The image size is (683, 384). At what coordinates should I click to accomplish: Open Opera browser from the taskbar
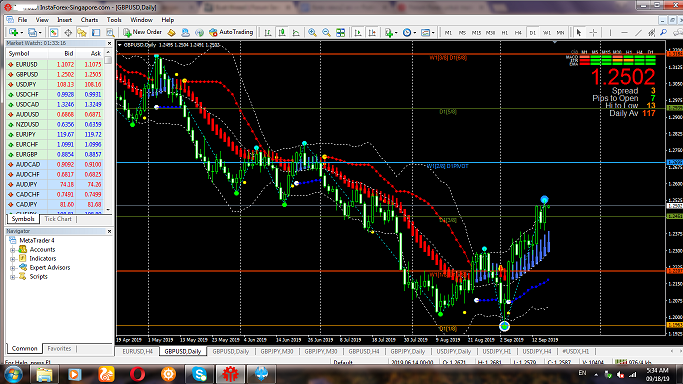point(138,374)
